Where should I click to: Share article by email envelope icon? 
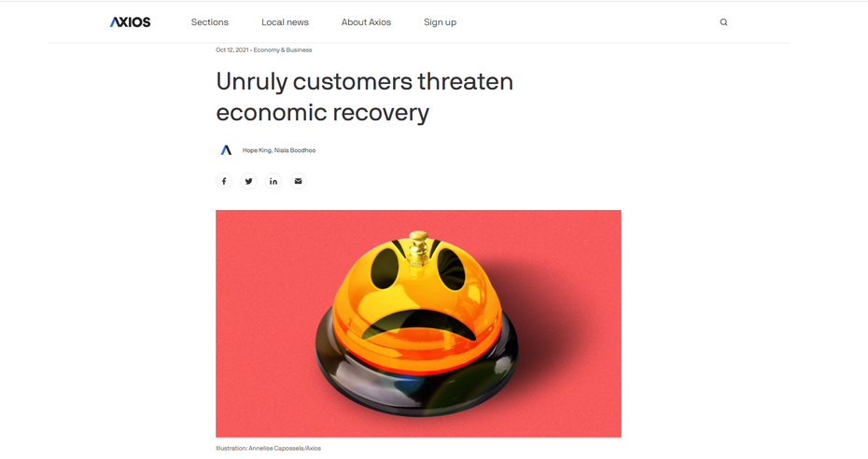coord(298,181)
